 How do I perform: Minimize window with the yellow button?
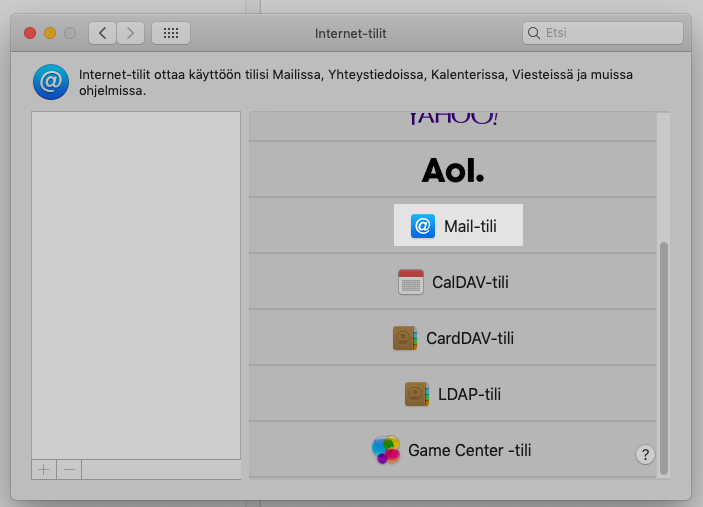[50, 33]
